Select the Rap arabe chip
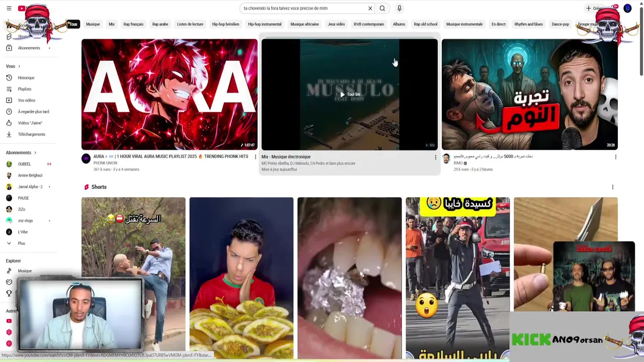The image size is (644, 362). pos(160,24)
